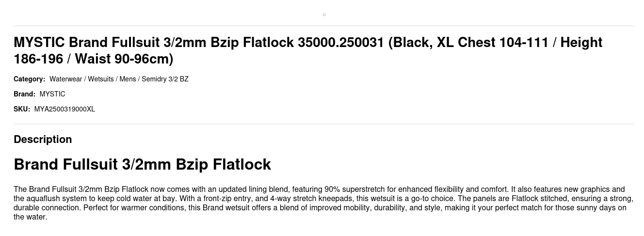Click the bold SKU label
Image resolution: width=644 pixels, height=236 pixels.
click(22, 109)
